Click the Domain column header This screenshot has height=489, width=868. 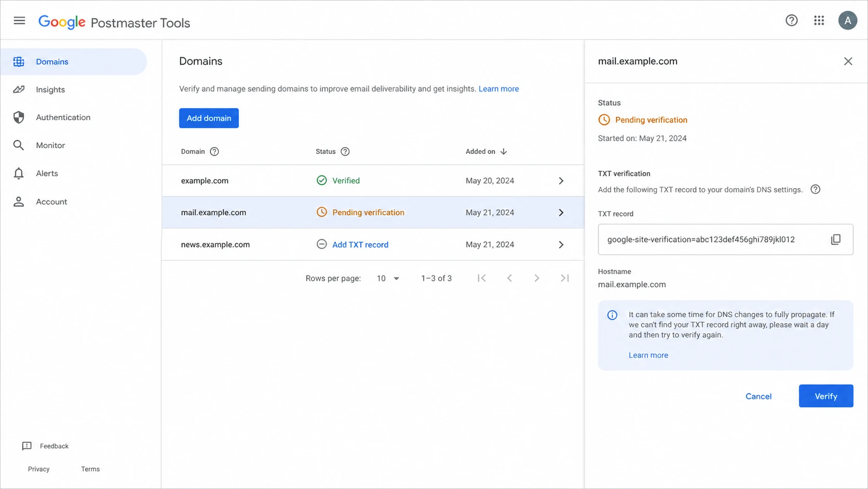tap(193, 152)
